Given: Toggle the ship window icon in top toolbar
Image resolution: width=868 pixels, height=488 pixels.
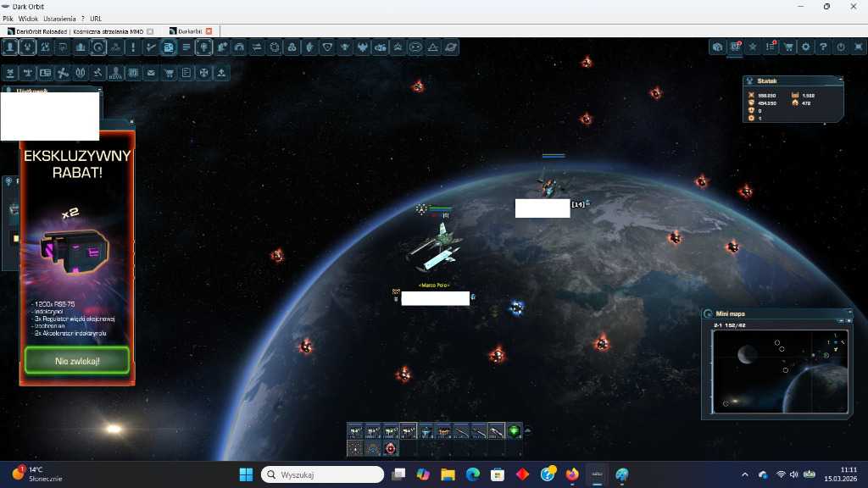Looking at the screenshot, I should 27,47.
